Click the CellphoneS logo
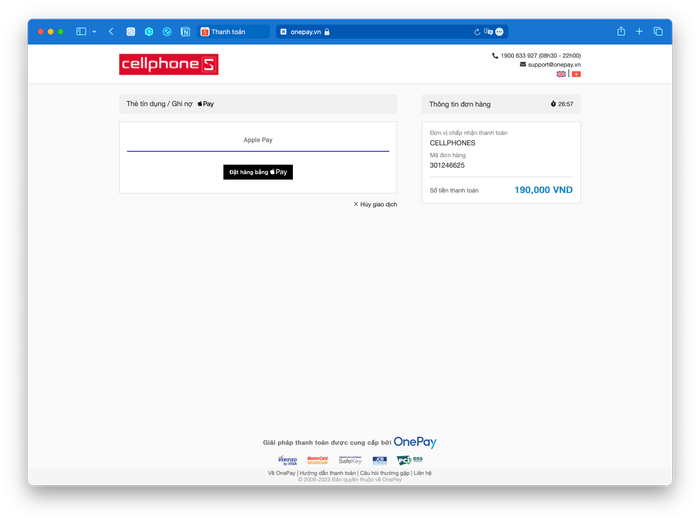 click(169, 64)
